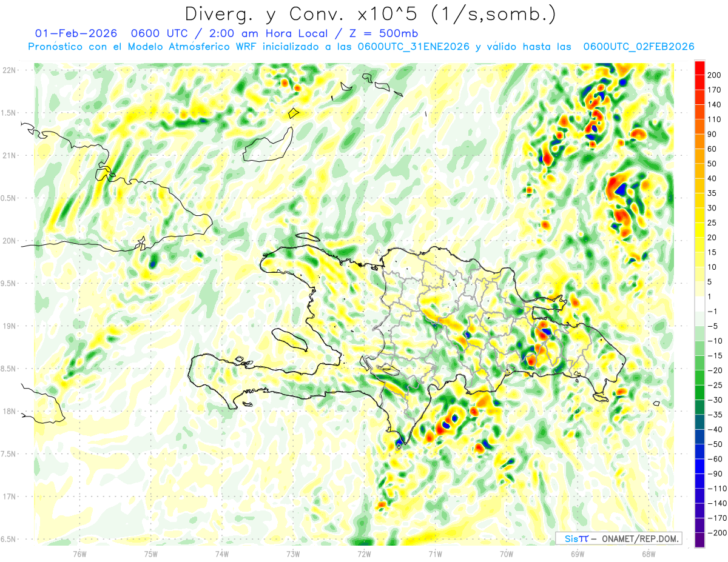
Task: Click the '-200' colorbar value
Action: [x=718, y=533]
